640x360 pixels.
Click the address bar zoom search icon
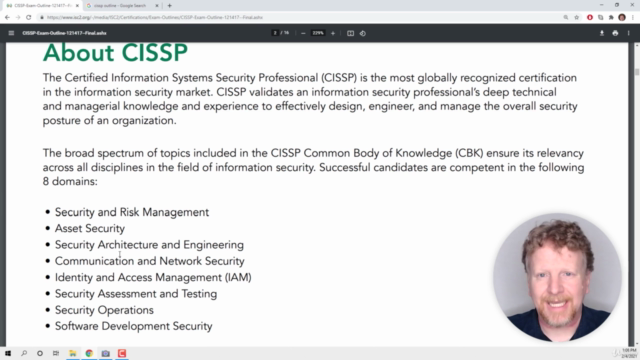pos(566,17)
